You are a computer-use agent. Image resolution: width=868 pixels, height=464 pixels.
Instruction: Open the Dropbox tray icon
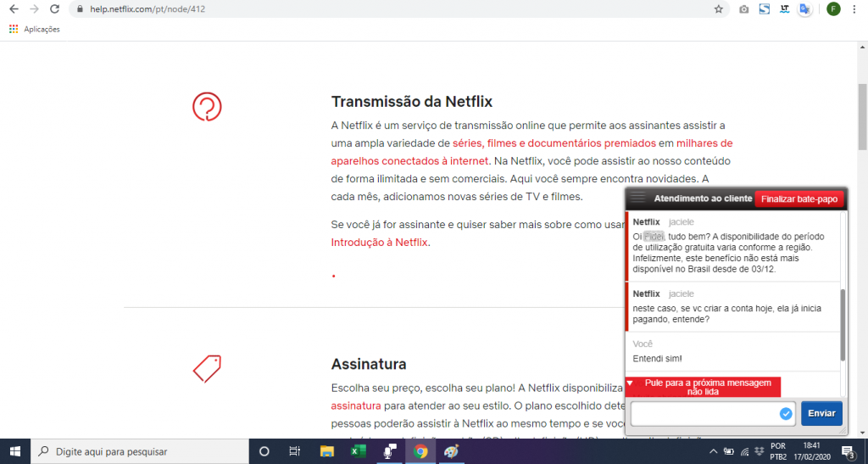point(759,451)
